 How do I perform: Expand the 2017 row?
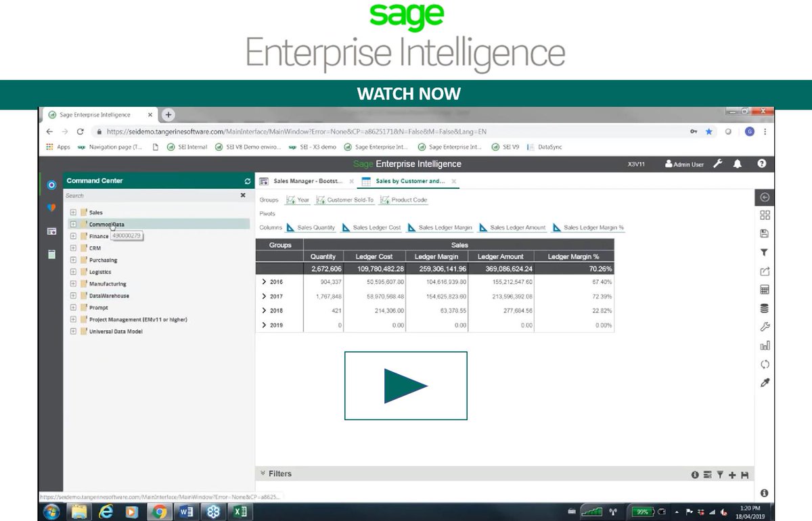click(264, 296)
